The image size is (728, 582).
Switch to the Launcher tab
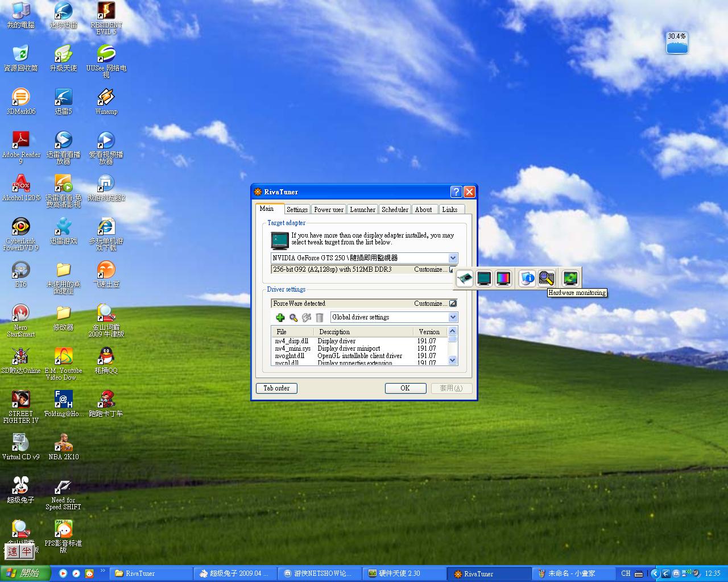(x=362, y=210)
